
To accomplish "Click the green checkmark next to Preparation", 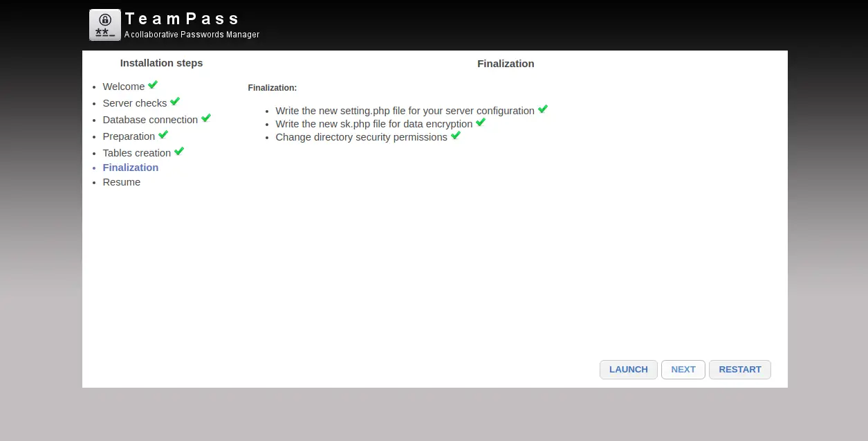I will [x=163, y=134].
